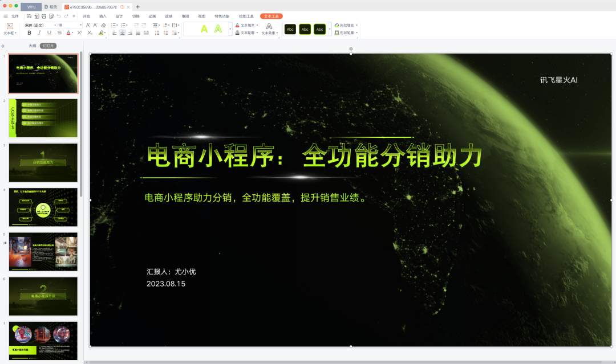Click the font color red A button
Viewport: 616px width, 364px height.
click(68, 32)
